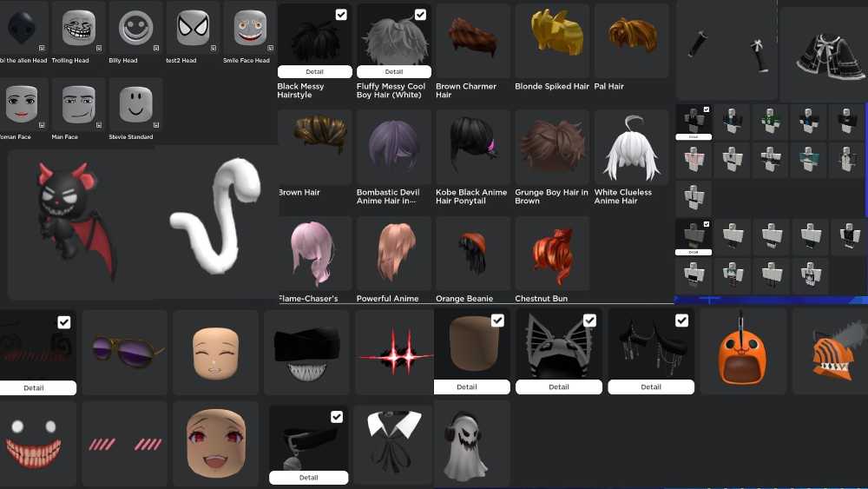
Task: Choose the avatar outfit with teal shirt
Action: [808, 160]
